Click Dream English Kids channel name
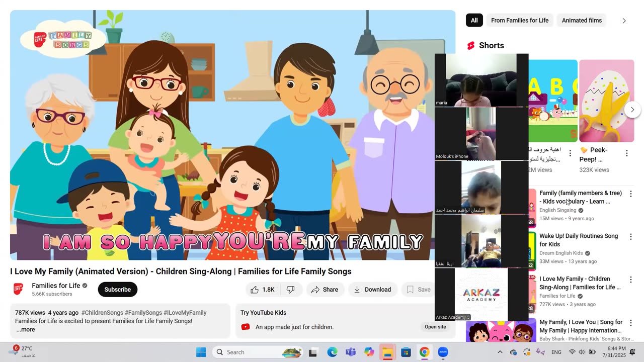 (561, 253)
